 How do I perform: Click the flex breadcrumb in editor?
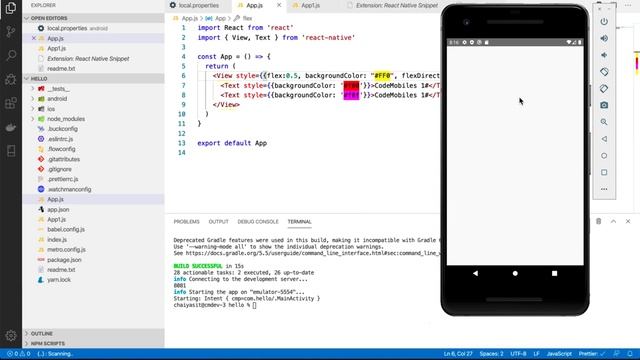[247, 18]
